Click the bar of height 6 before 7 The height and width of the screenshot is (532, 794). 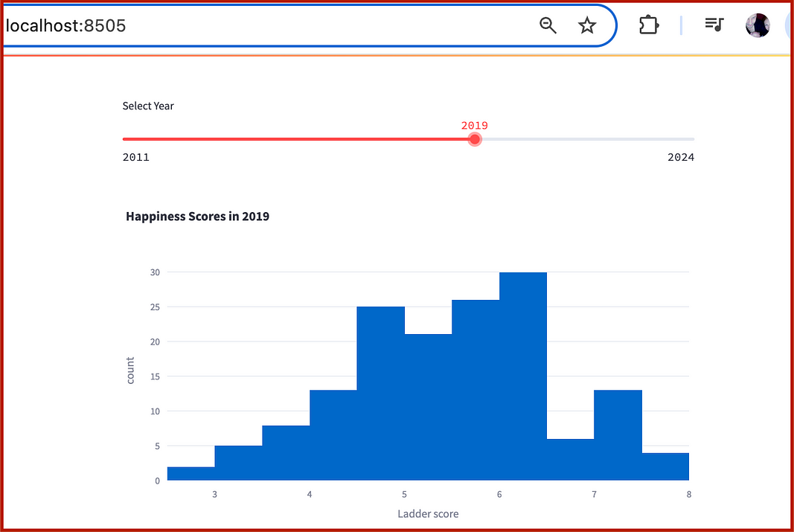point(570,460)
